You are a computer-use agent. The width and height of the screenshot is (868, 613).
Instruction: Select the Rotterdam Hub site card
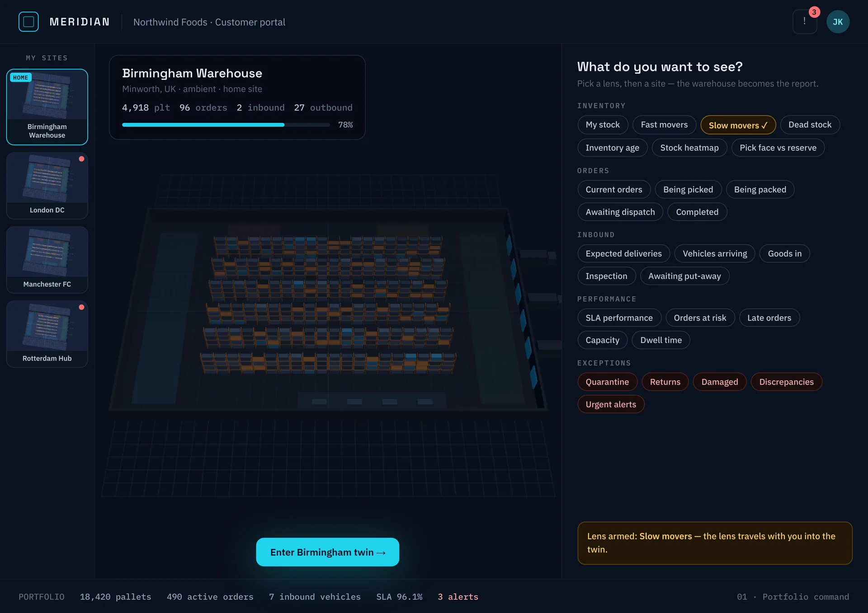[x=47, y=334]
